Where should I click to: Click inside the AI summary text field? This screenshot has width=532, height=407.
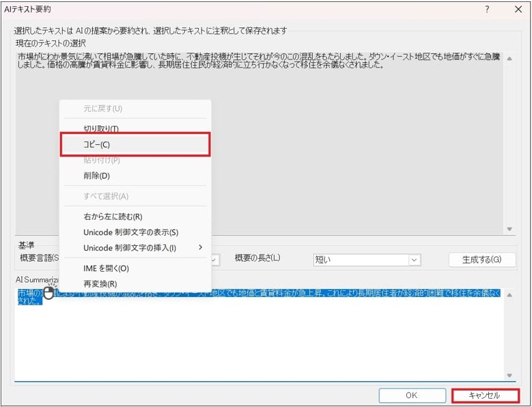pyautogui.click(x=260, y=341)
